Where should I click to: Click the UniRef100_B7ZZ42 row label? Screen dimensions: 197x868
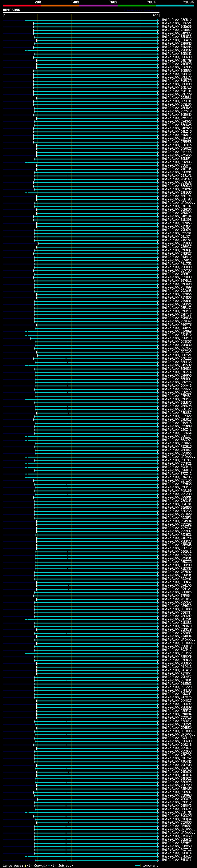pos(177,474)
